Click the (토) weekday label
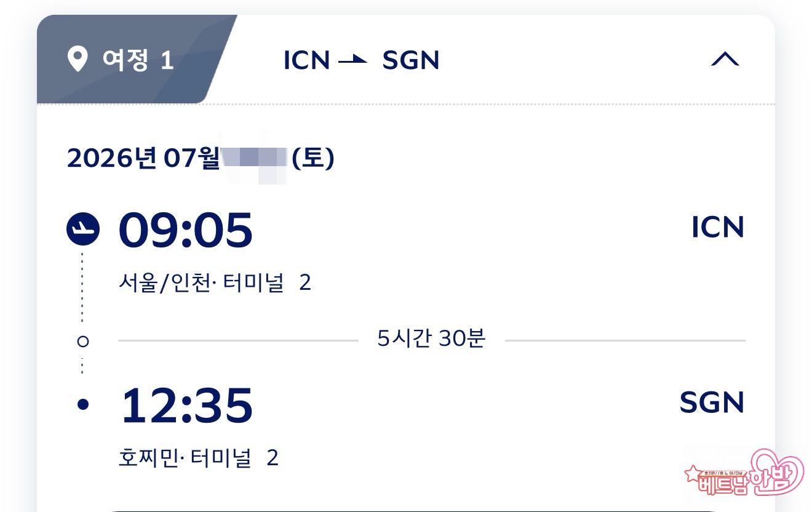The height and width of the screenshot is (512, 812). [x=312, y=158]
